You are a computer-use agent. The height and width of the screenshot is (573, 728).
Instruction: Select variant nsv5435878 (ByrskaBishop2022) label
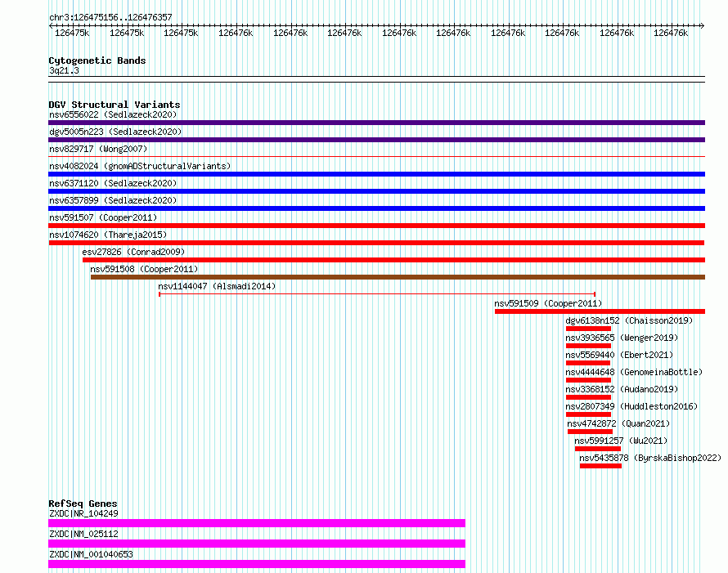(650, 458)
